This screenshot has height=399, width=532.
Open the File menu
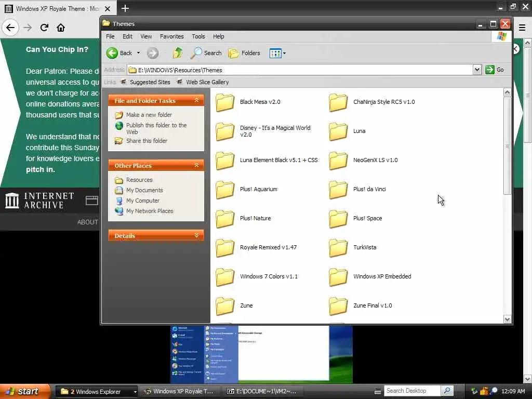click(110, 36)
